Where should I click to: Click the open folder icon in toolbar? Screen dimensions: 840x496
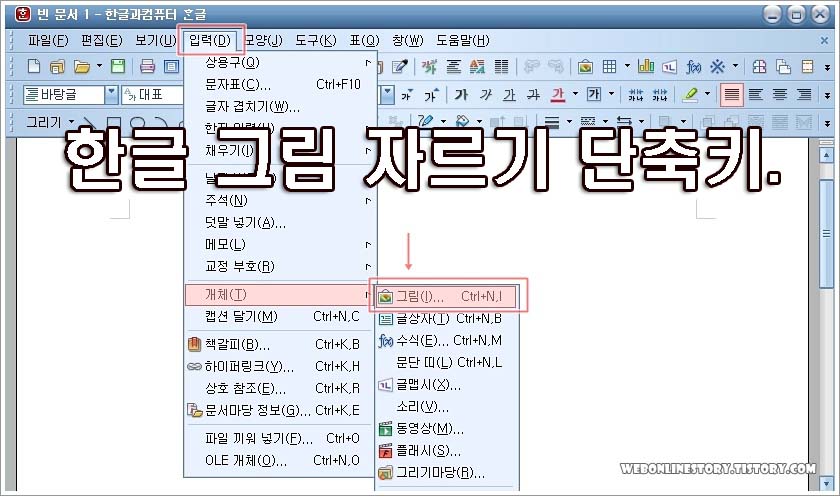point(82,66)
